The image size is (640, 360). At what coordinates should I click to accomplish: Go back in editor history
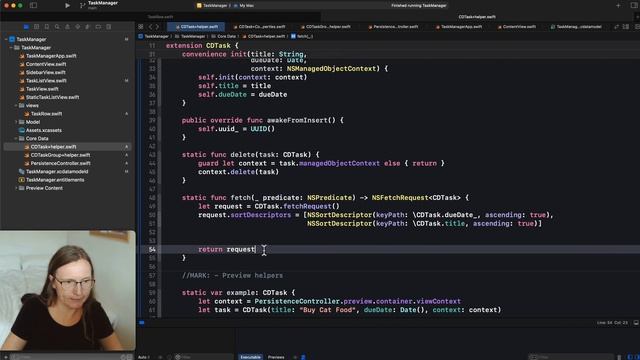click(x=151, y=27)
